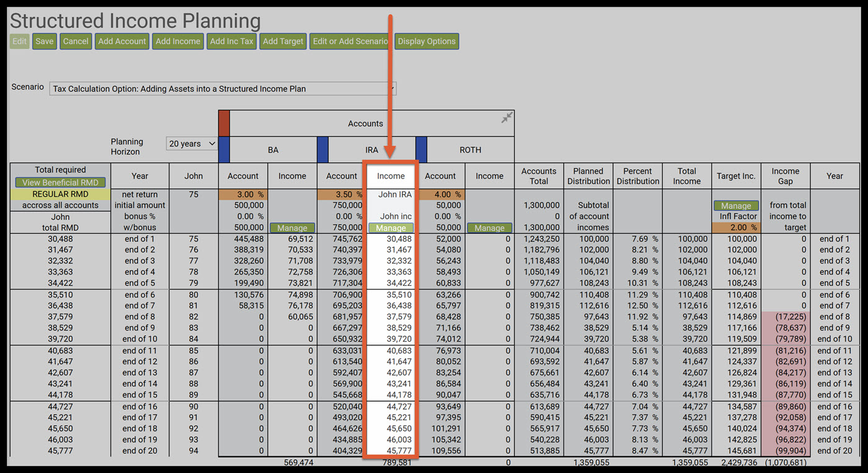Click the Add Inc Tax button
This screenshot has height=473, width=868.
231,42
